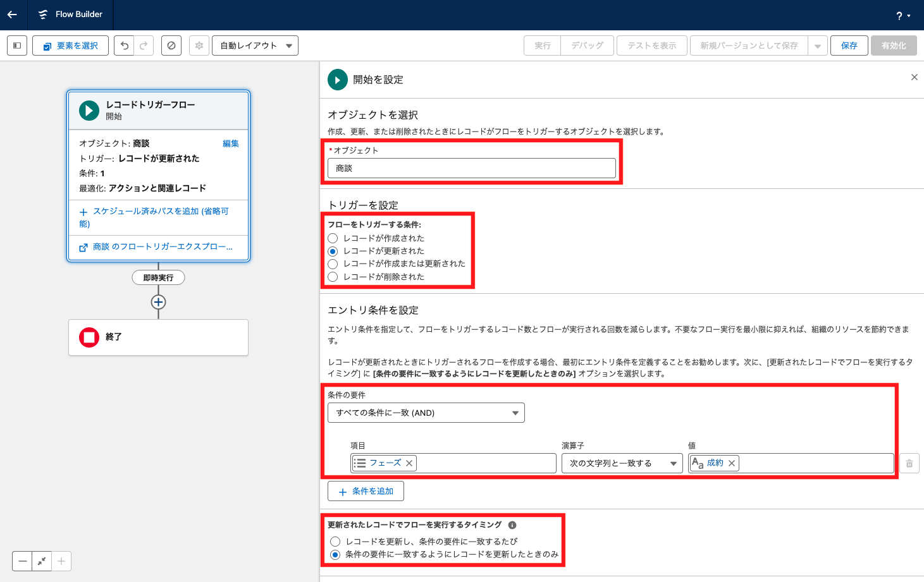This screenshot has width=924, height=582.
Task: Select レコードを更新し、条件の要件に一致するたび option
Action: (335, 542)
